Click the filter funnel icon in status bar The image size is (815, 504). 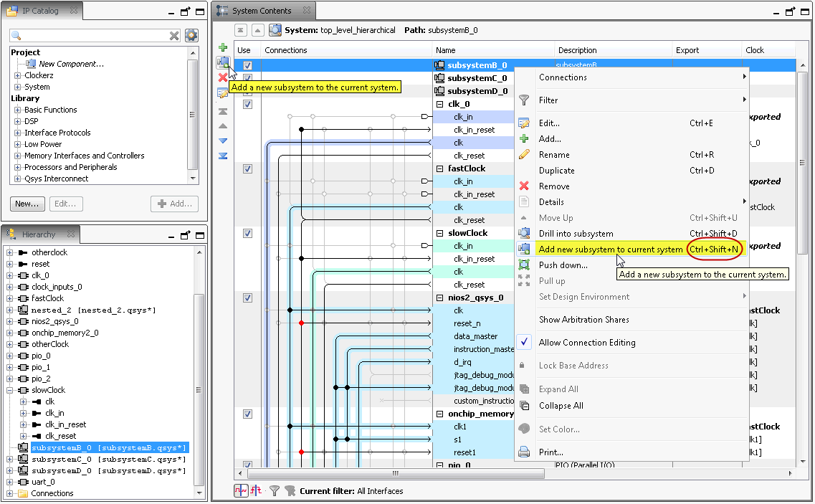point(274,491)
